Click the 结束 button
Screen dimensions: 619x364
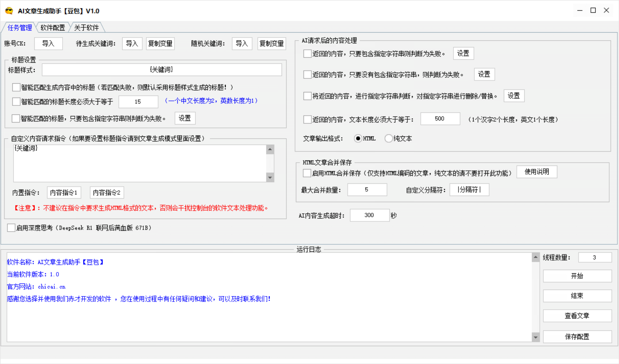click(577, 296)
